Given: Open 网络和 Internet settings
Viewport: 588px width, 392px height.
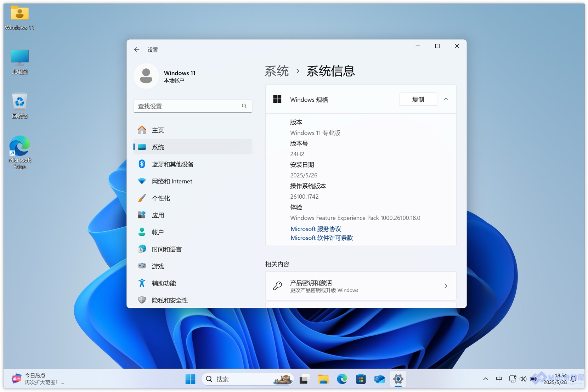Looking at the screenshot, I should [193, 181].
